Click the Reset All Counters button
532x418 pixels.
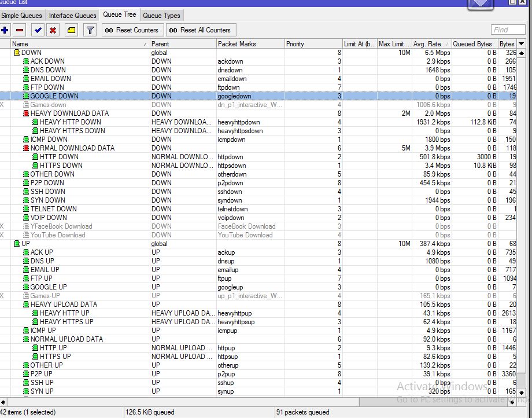pyautogui.click(x=201, y=30)
